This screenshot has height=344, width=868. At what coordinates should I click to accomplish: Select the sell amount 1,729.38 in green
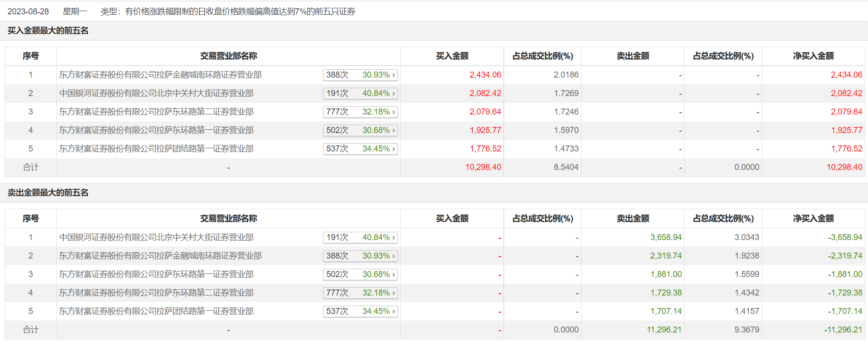(x=666, y=293)
